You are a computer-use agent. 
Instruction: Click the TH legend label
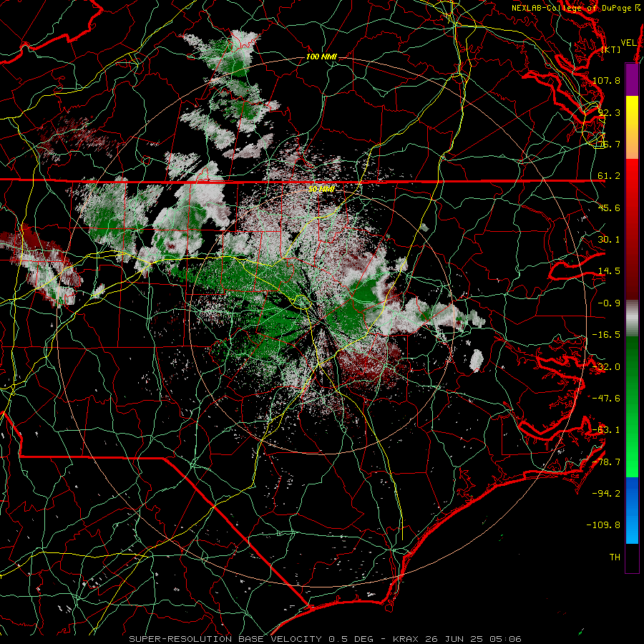pyautogui.click(x=615, y=557)
